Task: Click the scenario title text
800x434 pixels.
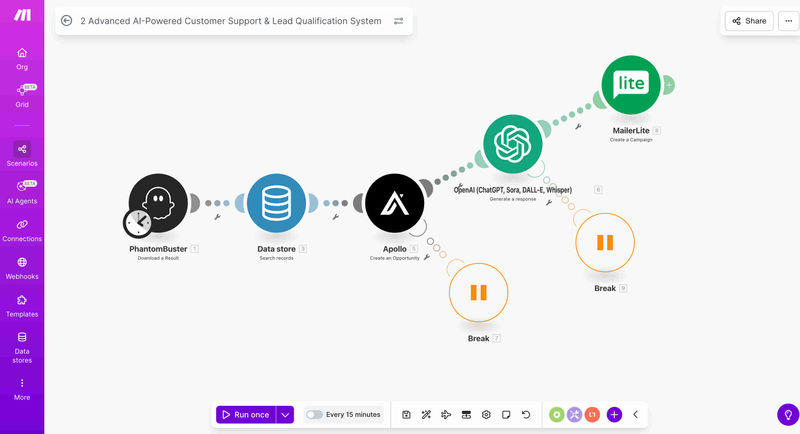Action: (231, 21)
